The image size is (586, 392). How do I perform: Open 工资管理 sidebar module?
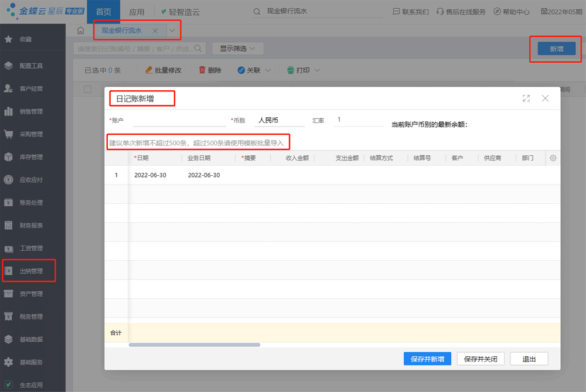[24, 248]
